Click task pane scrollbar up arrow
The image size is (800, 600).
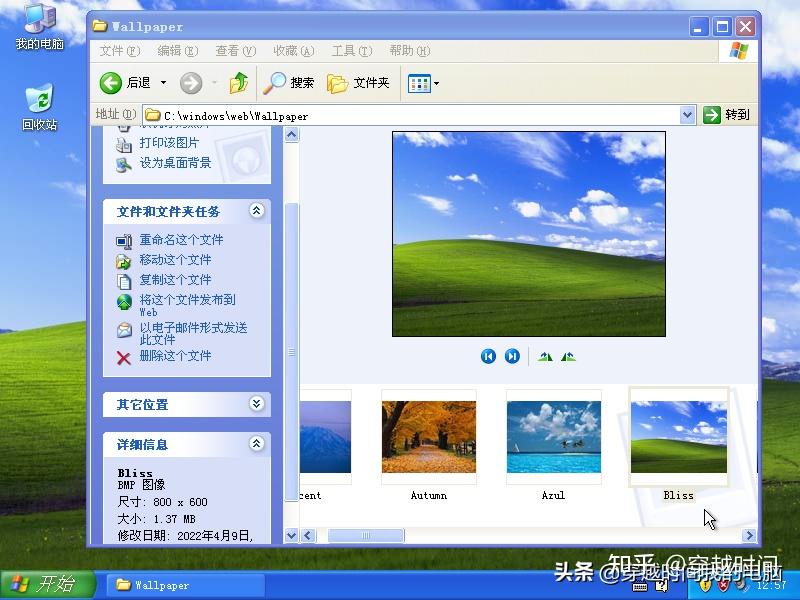[x=291, y=135]
